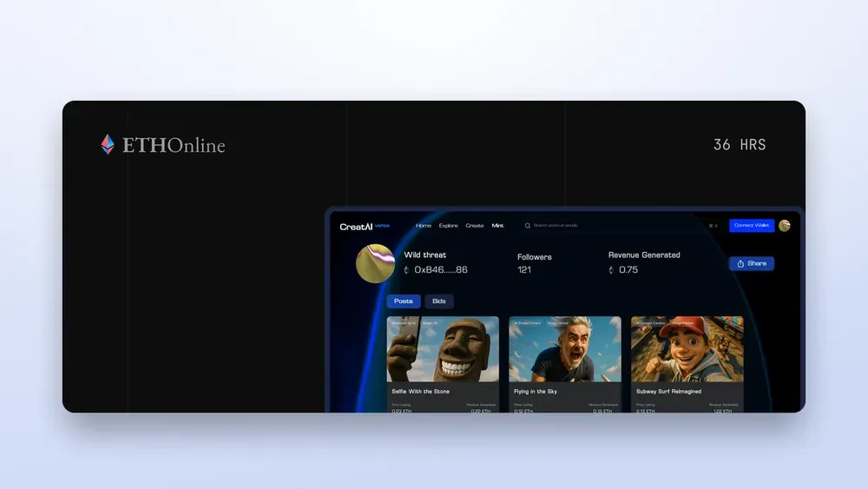The image size is (868, 489).
Task: Click the Subway Surf Reimagined title
Action: tap(668, 392)
